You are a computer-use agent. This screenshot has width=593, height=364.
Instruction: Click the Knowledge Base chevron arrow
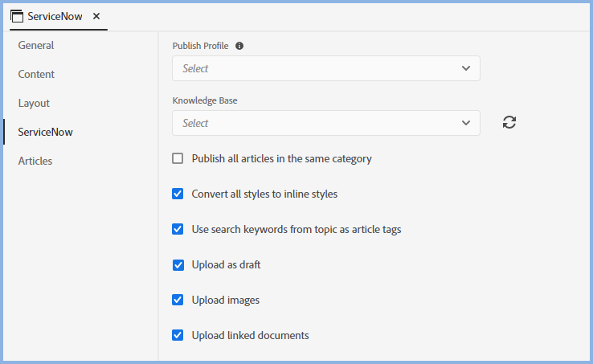click(x=466, y=123)
